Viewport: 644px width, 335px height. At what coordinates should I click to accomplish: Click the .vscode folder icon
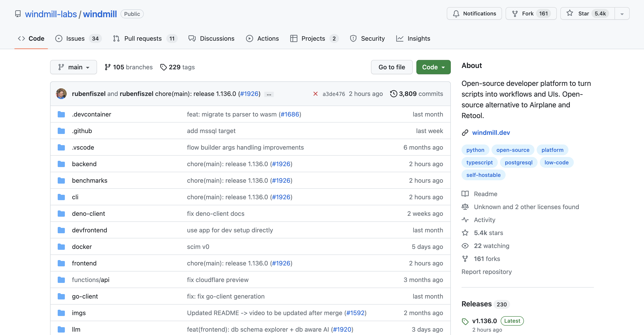61,147
